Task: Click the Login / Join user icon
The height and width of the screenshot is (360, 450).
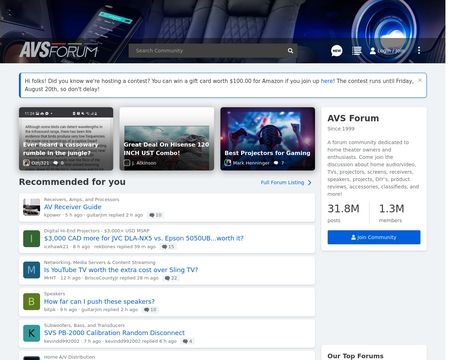Action: [373, 51]
